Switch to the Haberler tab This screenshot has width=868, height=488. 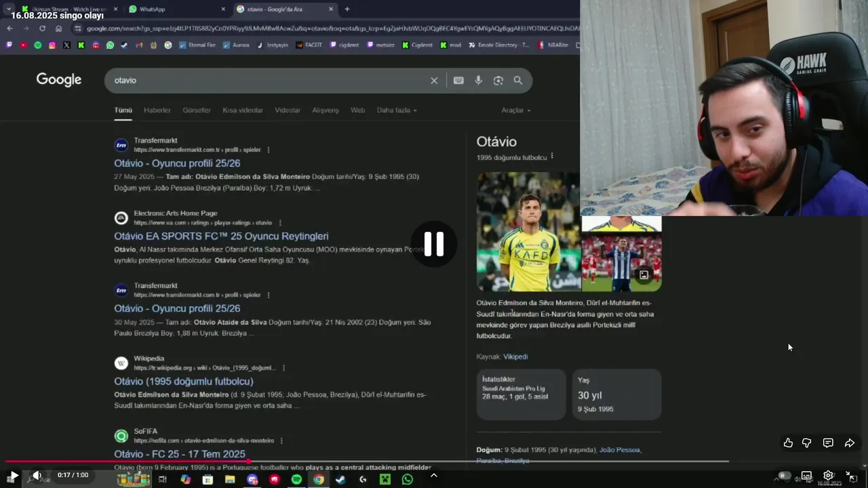pyautogui.click(x=157, y=110)
